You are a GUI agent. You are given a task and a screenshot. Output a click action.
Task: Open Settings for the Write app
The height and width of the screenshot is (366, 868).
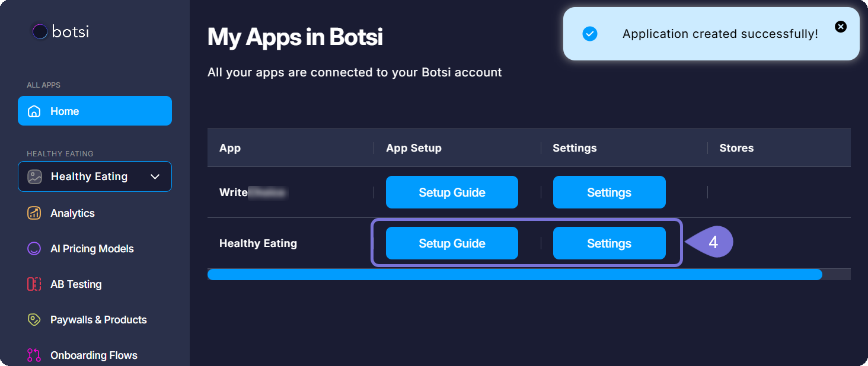(x=609, y=192)
